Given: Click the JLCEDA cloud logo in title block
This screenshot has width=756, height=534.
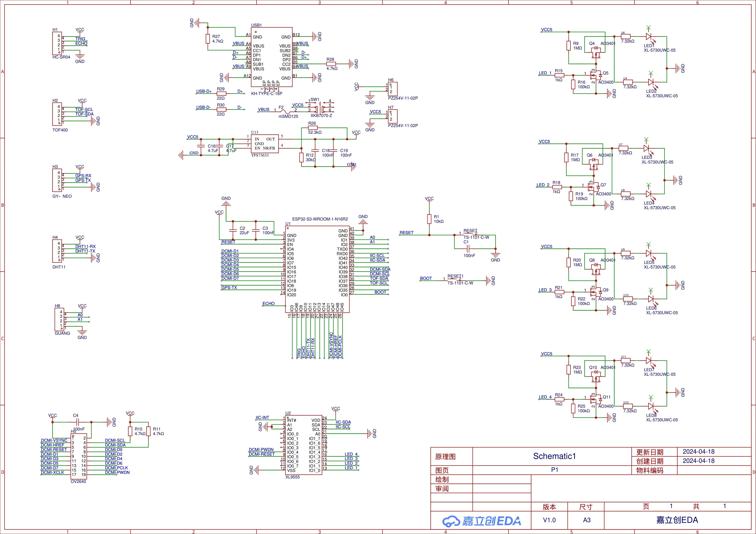Looking at the screenshot, I should (481, 521).
